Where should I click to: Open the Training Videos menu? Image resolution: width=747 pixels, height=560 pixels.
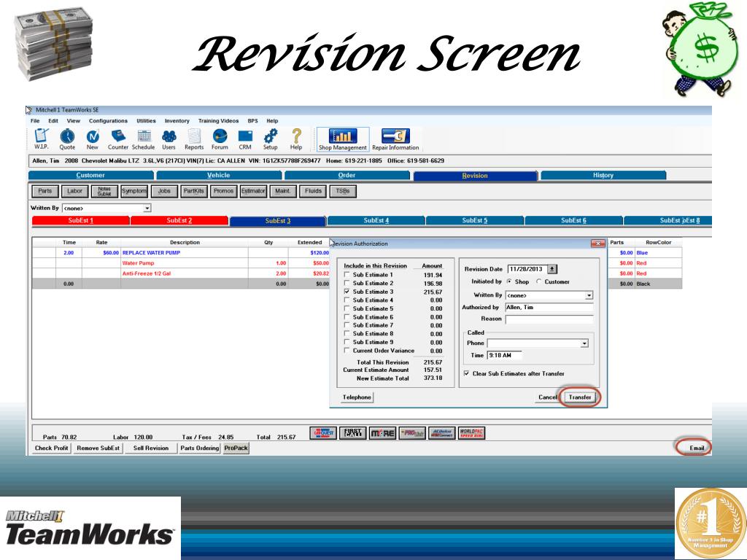click(219, 121)
